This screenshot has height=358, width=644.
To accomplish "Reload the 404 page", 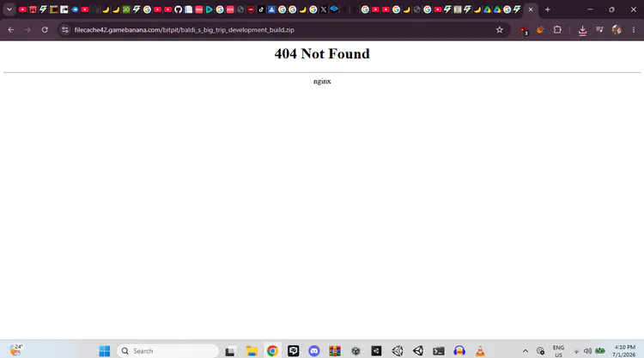I will tap(45, 29).
